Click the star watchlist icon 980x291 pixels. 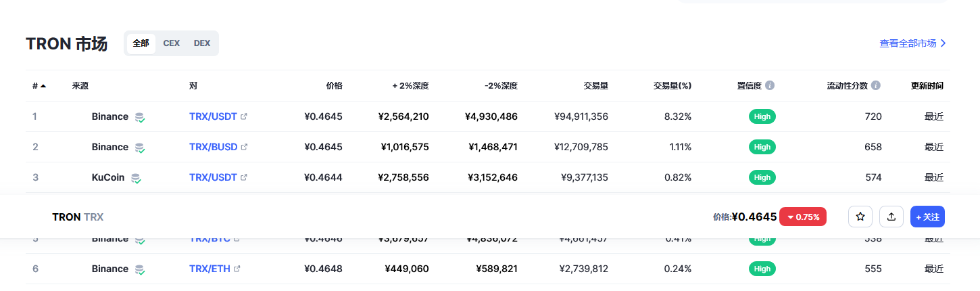pos(860,217)
